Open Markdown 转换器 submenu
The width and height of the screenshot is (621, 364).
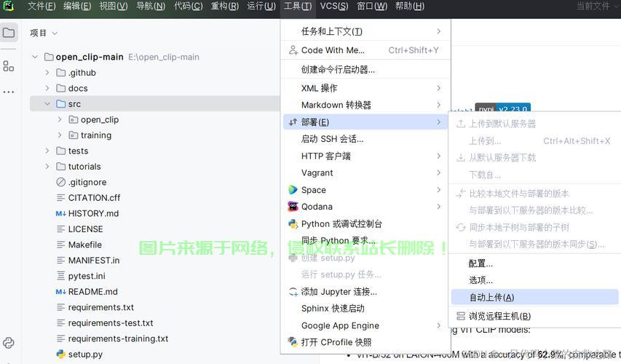(365, 105)
